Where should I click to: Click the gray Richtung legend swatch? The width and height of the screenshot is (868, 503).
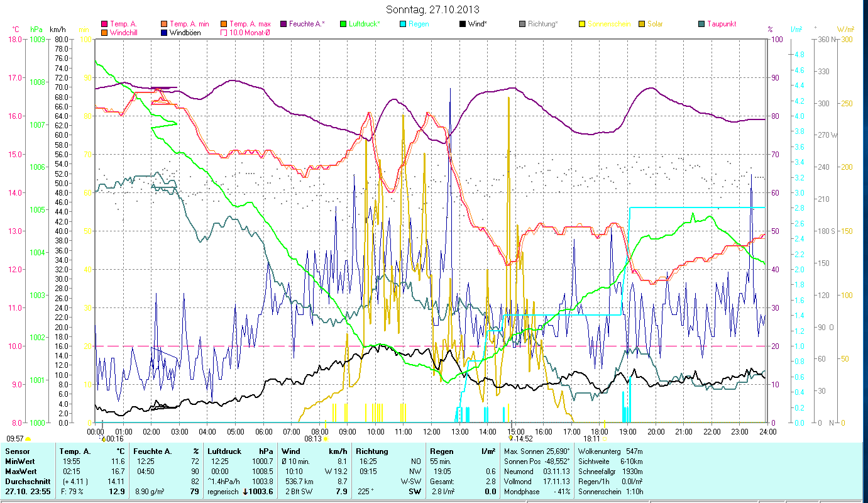coord(522,24)
